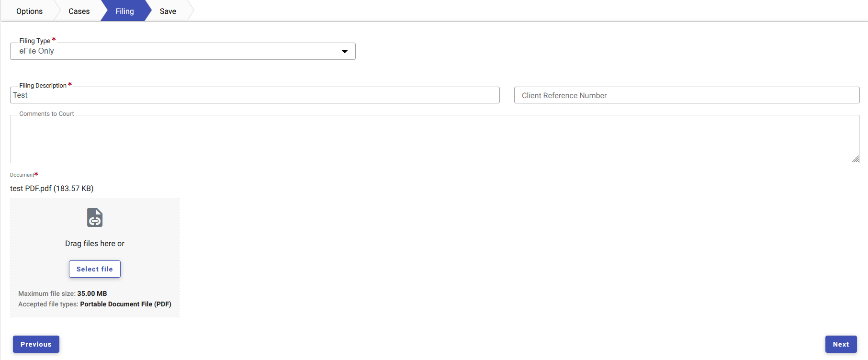Screen dimensions: 868x360
Task: Click the Maximum file size 35.00 MB text
Action: click(x=62, y=293)
